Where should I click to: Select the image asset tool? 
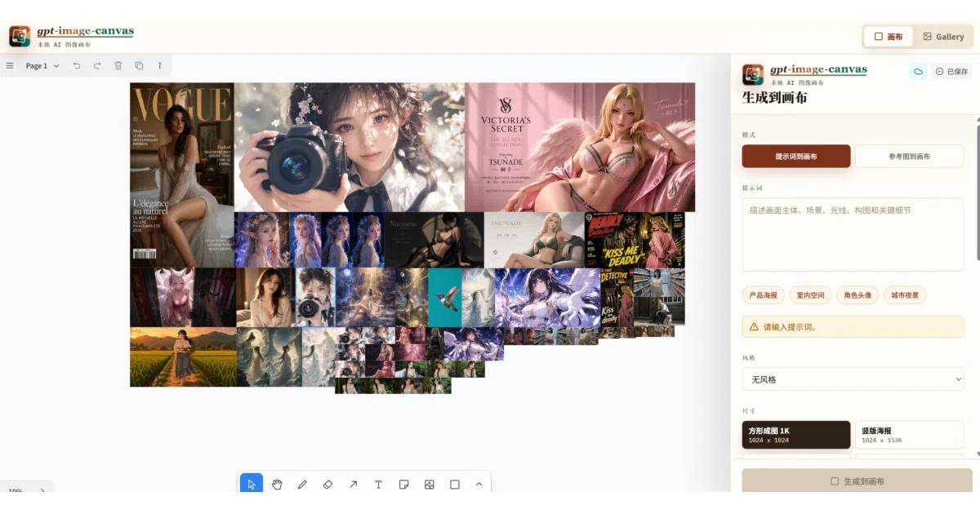429,484
